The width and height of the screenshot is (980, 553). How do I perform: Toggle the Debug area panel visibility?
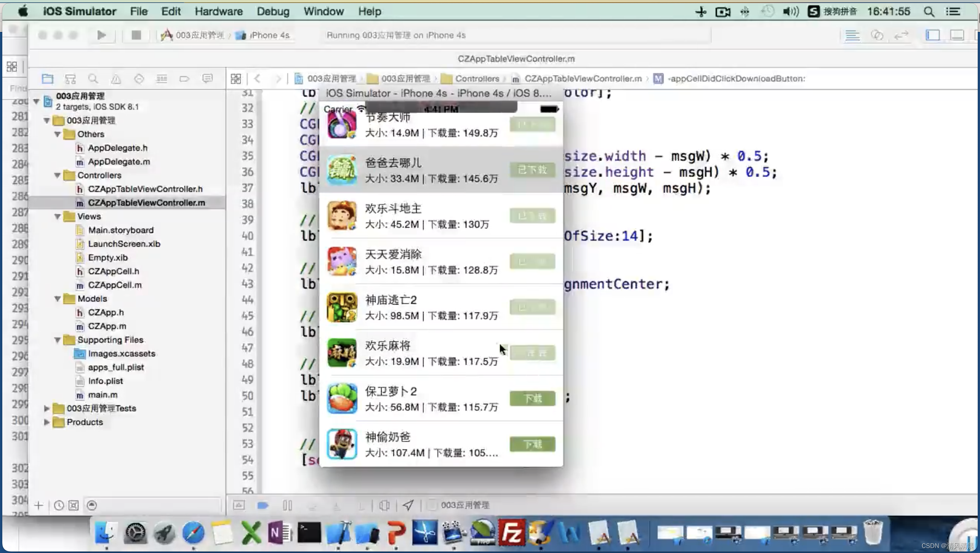[x=957, y=35]
